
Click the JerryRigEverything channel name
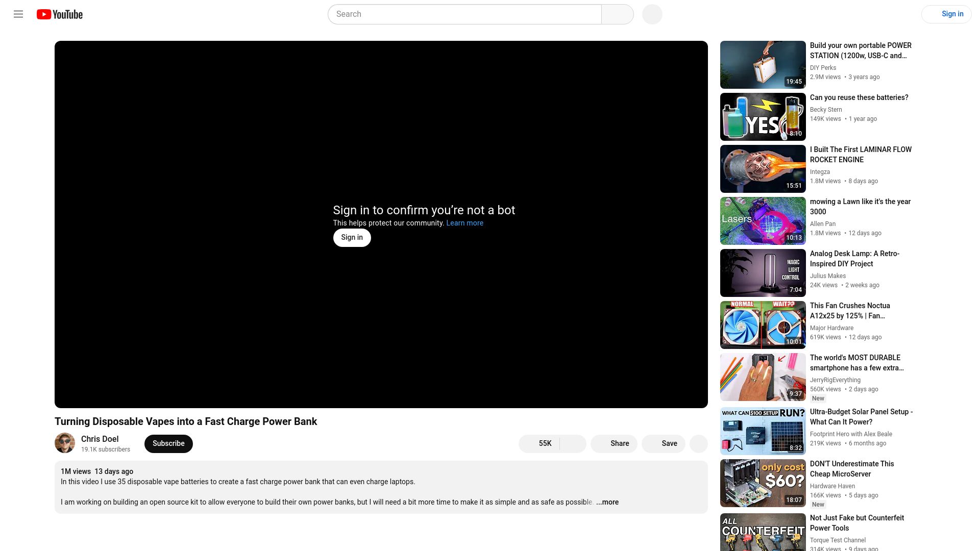pyautogui.click(x=835, y=380)
